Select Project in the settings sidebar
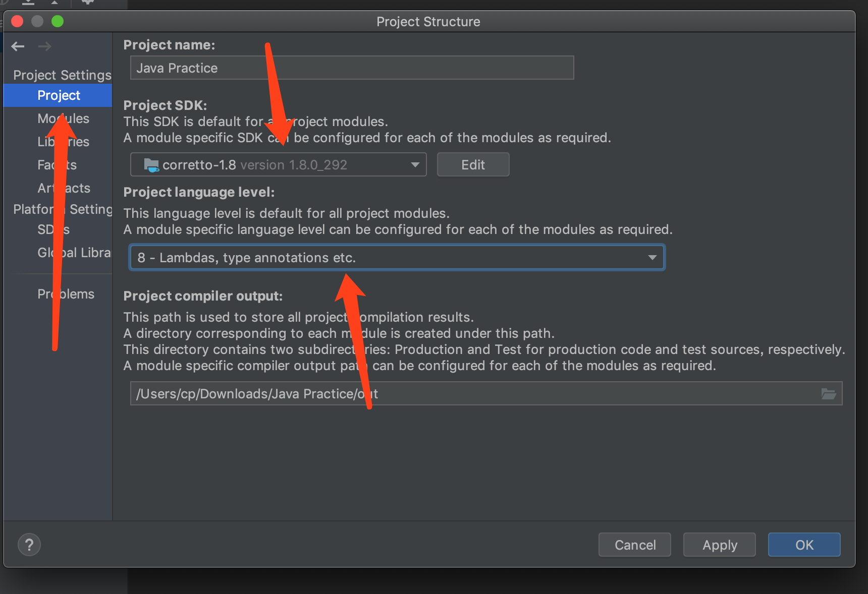The height and width of the screenshot is (594, 868). tap(59, 95)
